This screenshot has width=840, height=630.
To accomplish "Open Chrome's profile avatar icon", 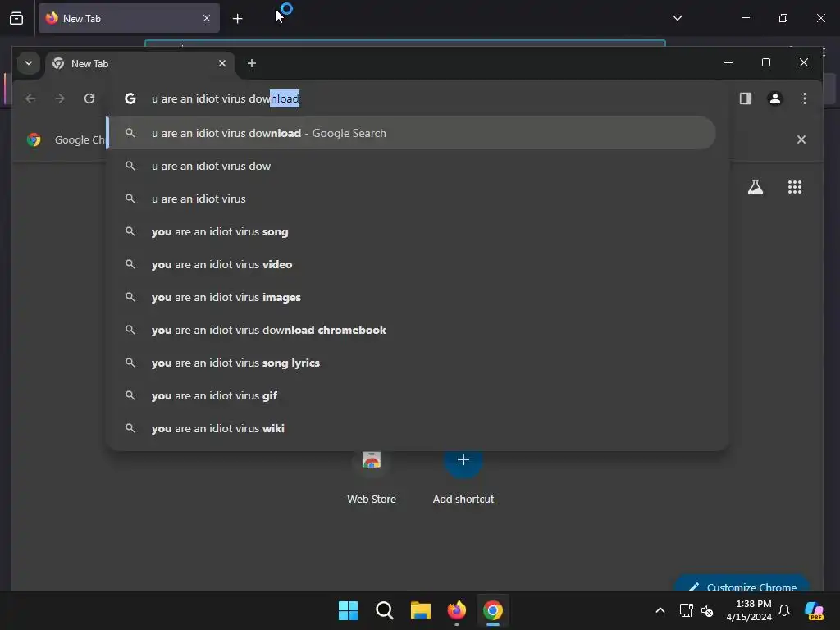I will (774, 98).
